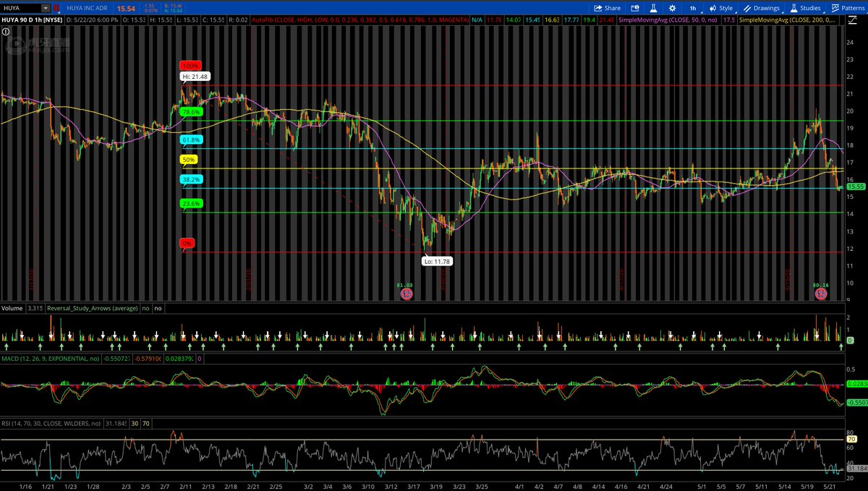Image resolution: width=868 pixels, height=491 pixels.
Task: Open the flask study tools icon
Action: [655, 8]
